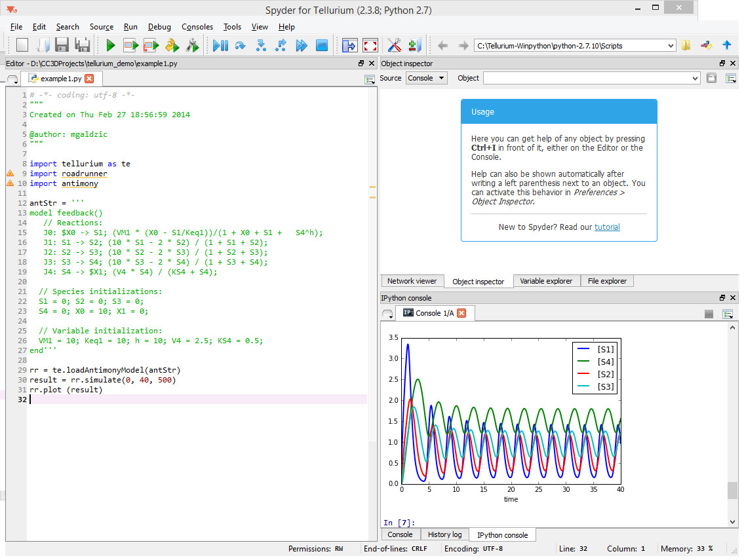
Task: Click the warning icon on line 10
Action: [x=10, y=183]
